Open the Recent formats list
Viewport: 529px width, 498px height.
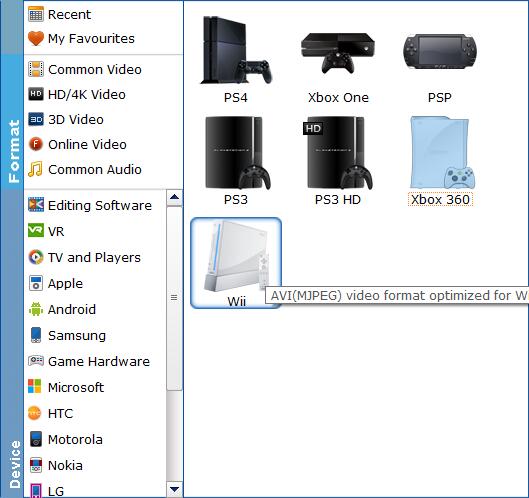coord(60,15)
